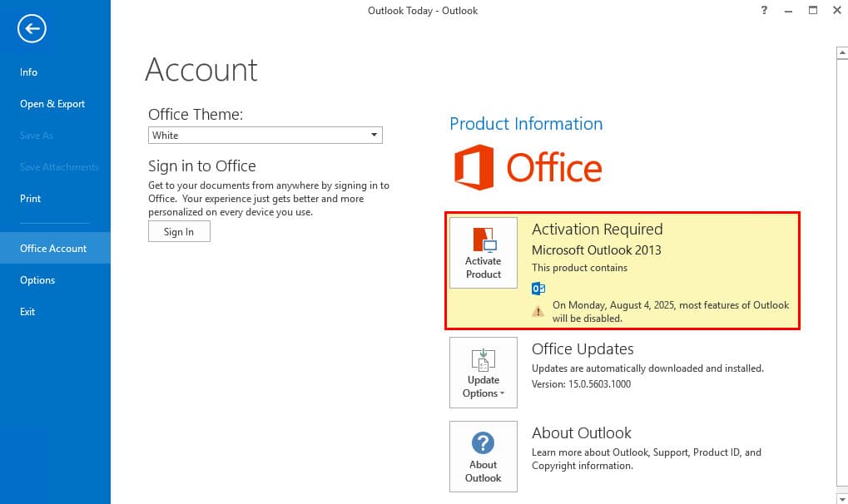Click the Sign in to Office heading
The width and height of the screenshot is (848, 504).
201,166
